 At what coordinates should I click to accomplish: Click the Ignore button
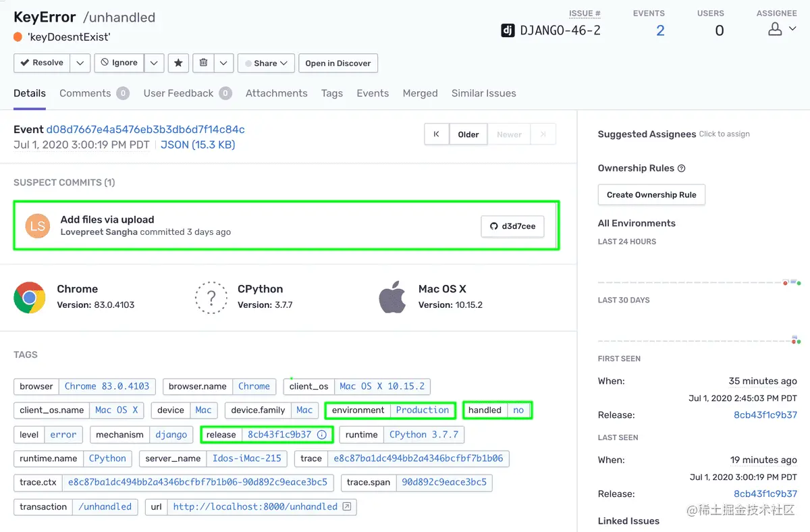click(x=119, y=63)
